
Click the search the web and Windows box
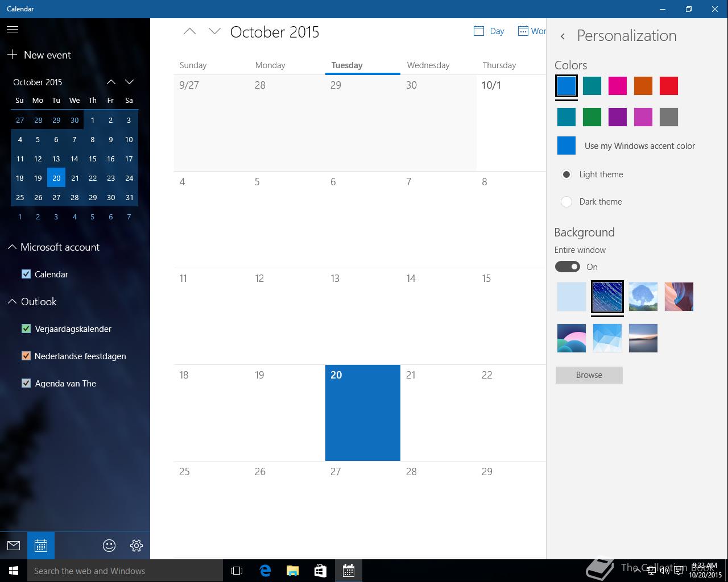(125, 571)
